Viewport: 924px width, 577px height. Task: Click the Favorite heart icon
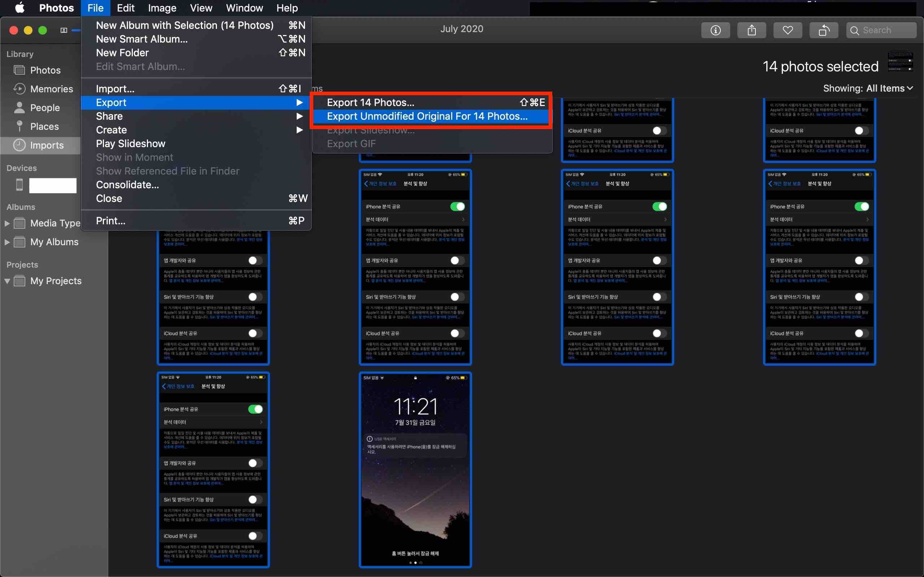pyautogui.click(x=787, y=30)
